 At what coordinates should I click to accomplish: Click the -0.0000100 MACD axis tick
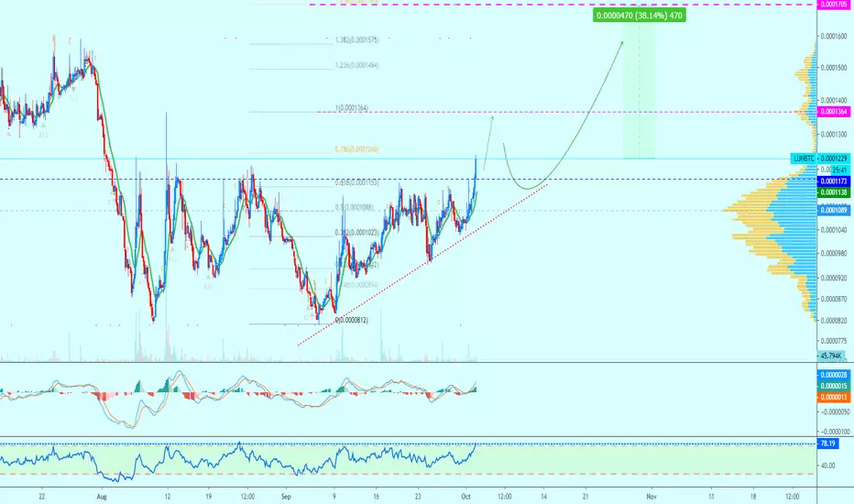pos(833,432)
